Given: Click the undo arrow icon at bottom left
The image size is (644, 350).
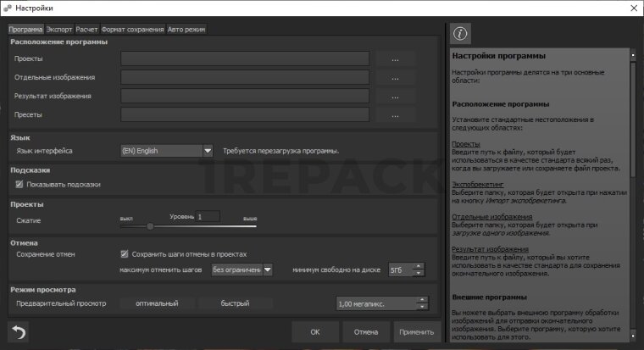Looking at the screenshot, I should [19, 331].
